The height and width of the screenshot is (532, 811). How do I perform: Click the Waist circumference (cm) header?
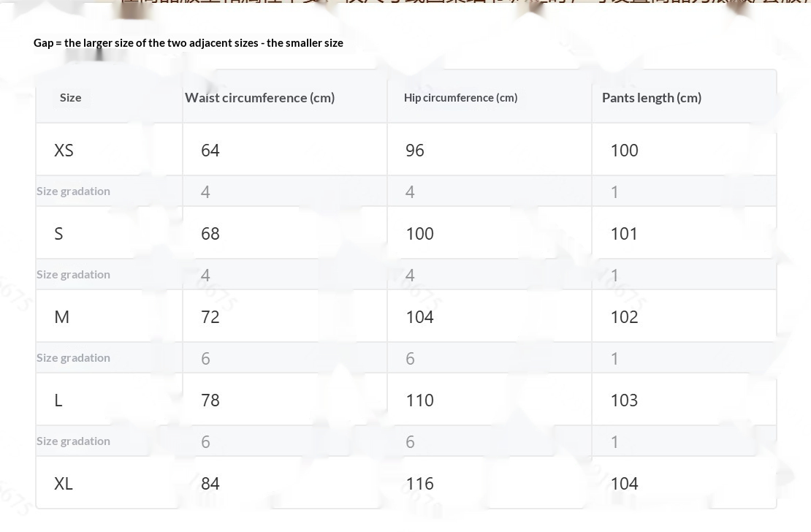259,97
